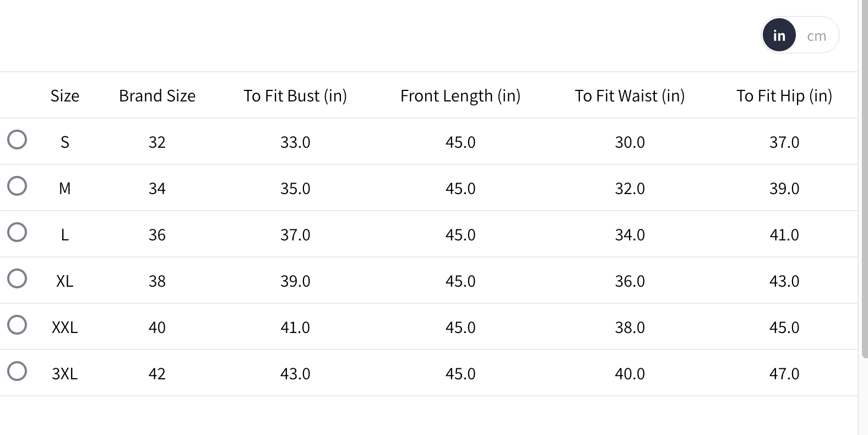Pick the XL size radio button

(x=17, y=279)
